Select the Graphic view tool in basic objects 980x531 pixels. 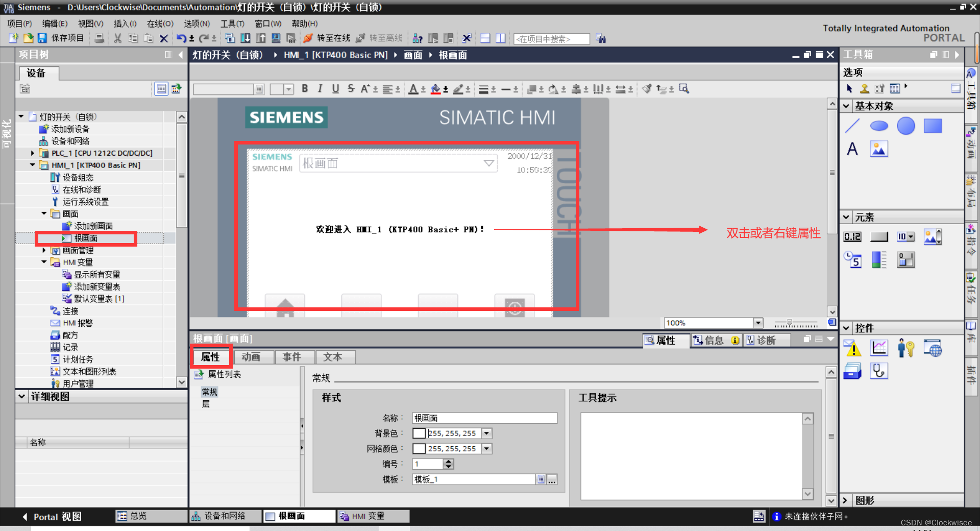pos(879,149)
